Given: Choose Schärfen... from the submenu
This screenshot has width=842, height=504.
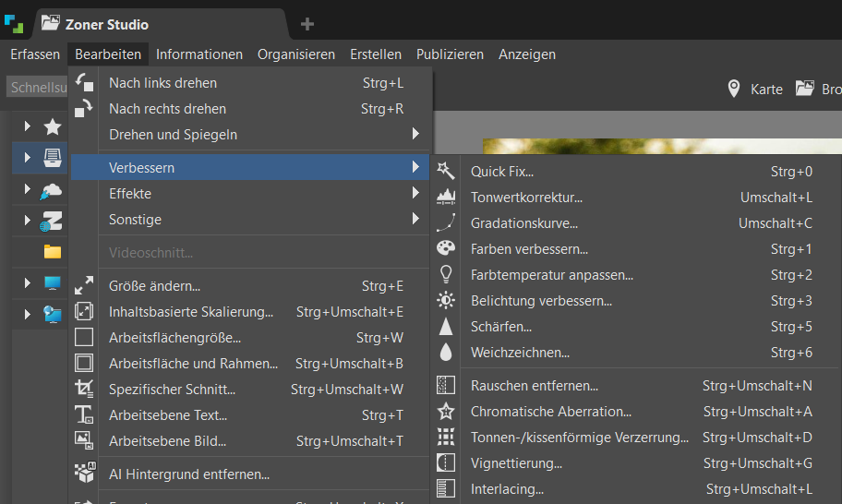Looking at the screenshot, I should 634,327.
